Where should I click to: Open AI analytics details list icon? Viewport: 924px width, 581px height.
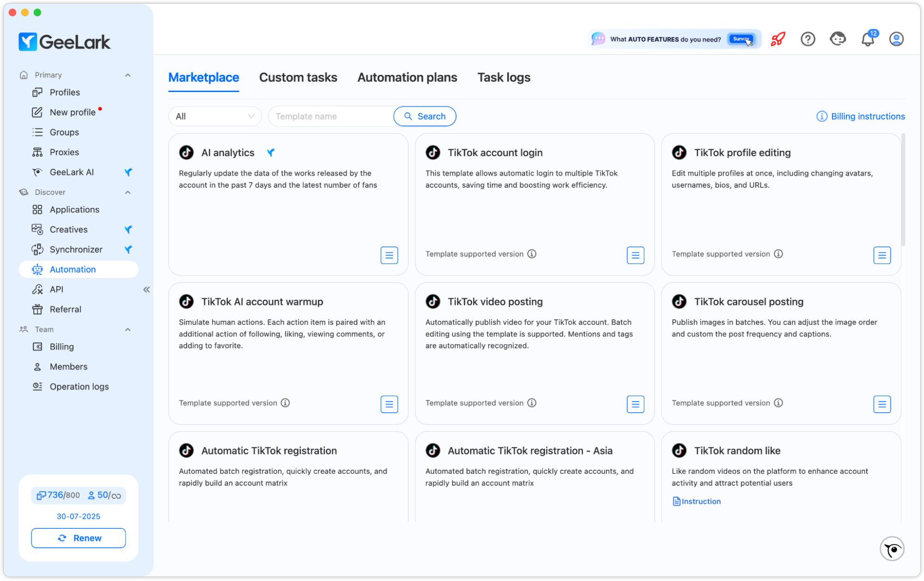pyautogui.click(x=389, y=255)
